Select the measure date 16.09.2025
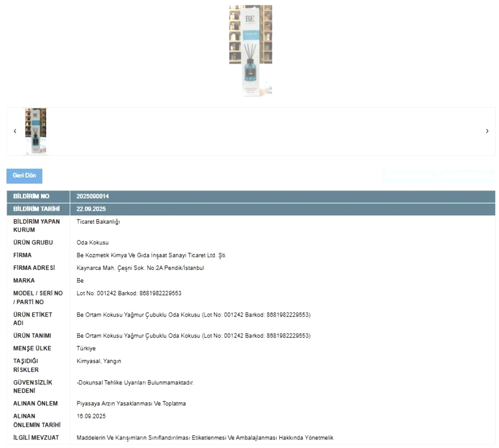Viewport: 499px width, 448px height. 91,417
